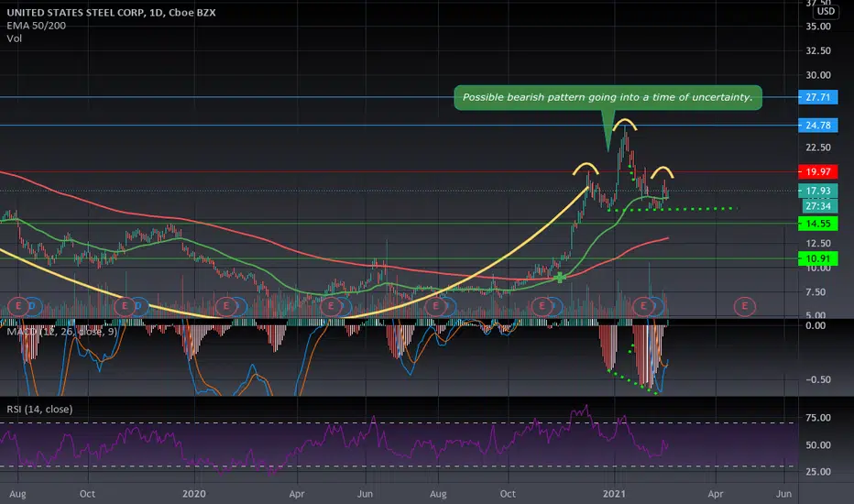Select the yellow arc above the head peak
The width and height of the screenshot is (854, 504).
pyautogui.click(x=625, y=124)
